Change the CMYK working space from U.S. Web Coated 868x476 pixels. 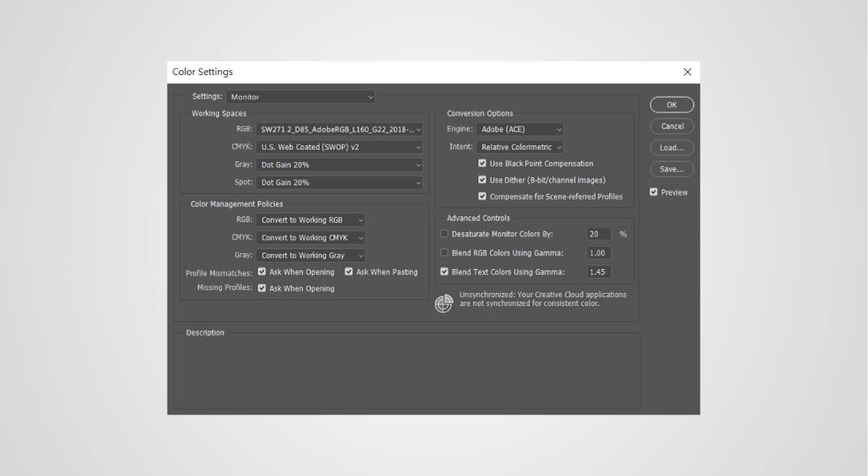tap(339, 147)
